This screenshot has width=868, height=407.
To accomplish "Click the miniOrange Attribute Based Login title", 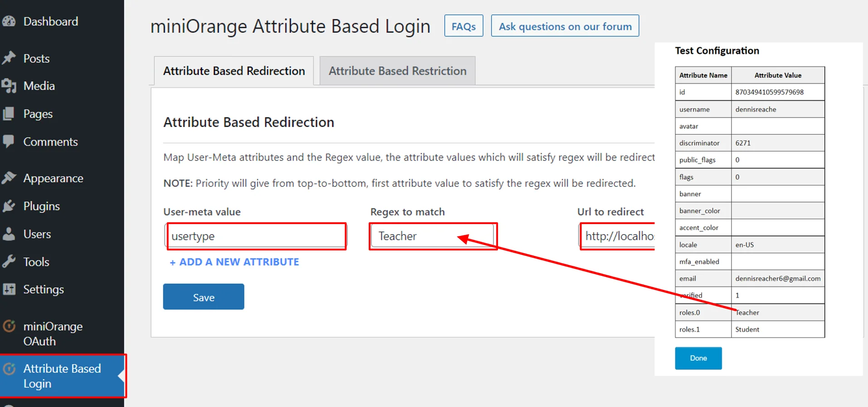I will coord(290,26).
